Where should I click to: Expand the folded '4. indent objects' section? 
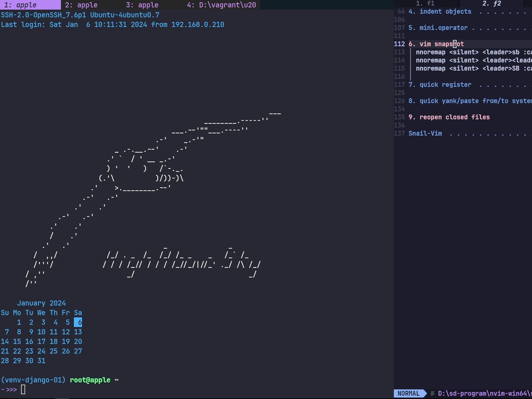coord(470,11)
